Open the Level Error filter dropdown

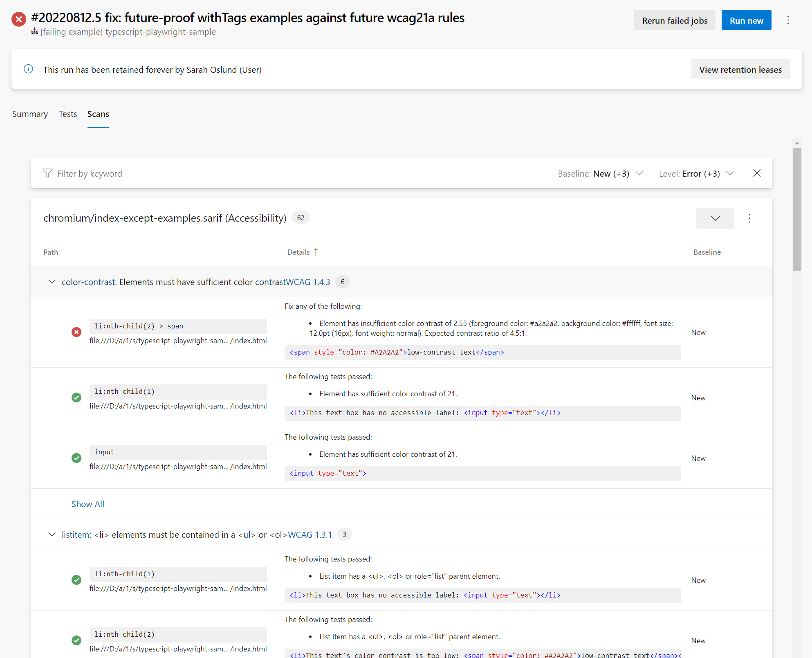[x=696, y=173]
